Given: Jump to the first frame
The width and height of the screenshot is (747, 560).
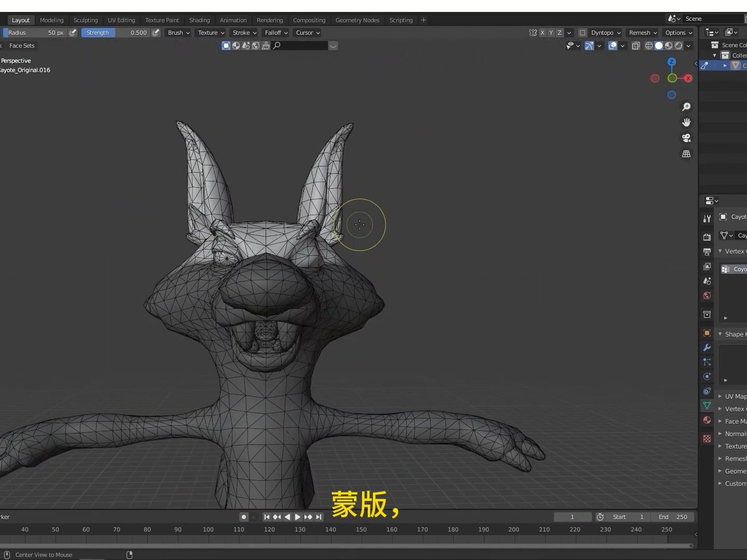Looking at the screenshot, I should (267, 517).
